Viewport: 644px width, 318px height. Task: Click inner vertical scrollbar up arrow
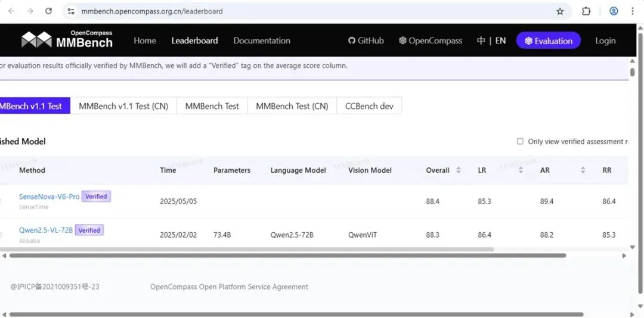pos(633,61)
